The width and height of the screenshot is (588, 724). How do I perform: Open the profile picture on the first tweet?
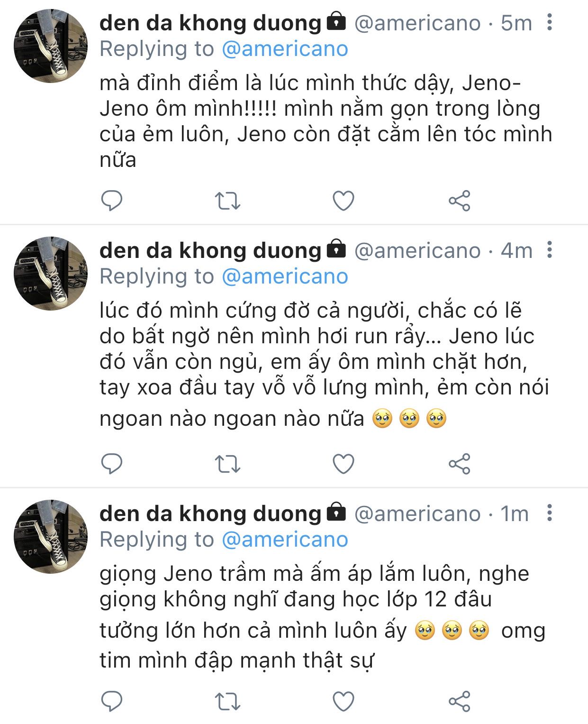51,46
